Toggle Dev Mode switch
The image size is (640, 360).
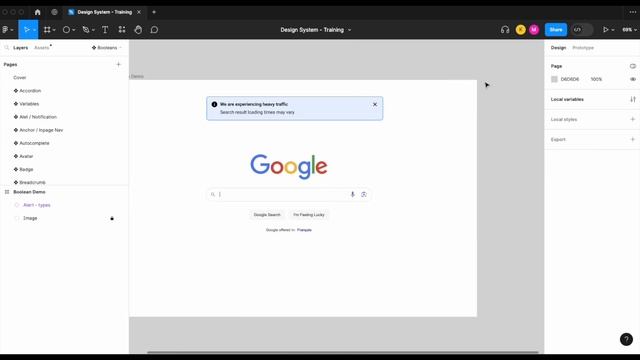582,30
